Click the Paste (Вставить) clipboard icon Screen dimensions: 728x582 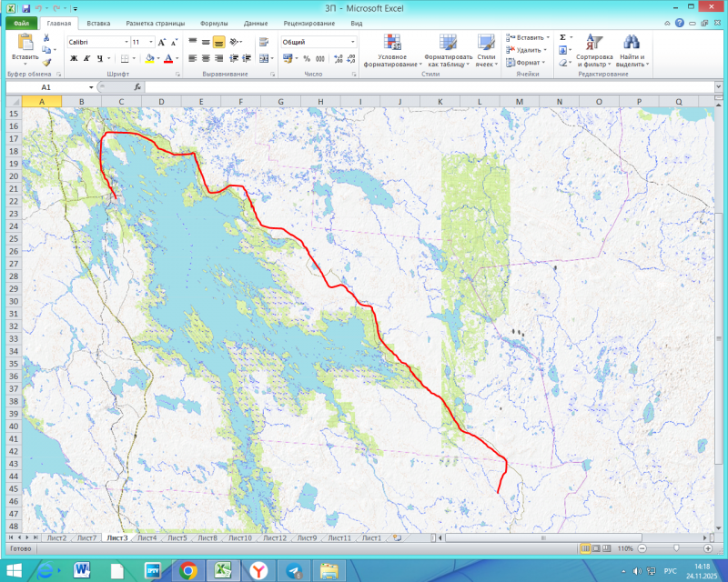25,42
